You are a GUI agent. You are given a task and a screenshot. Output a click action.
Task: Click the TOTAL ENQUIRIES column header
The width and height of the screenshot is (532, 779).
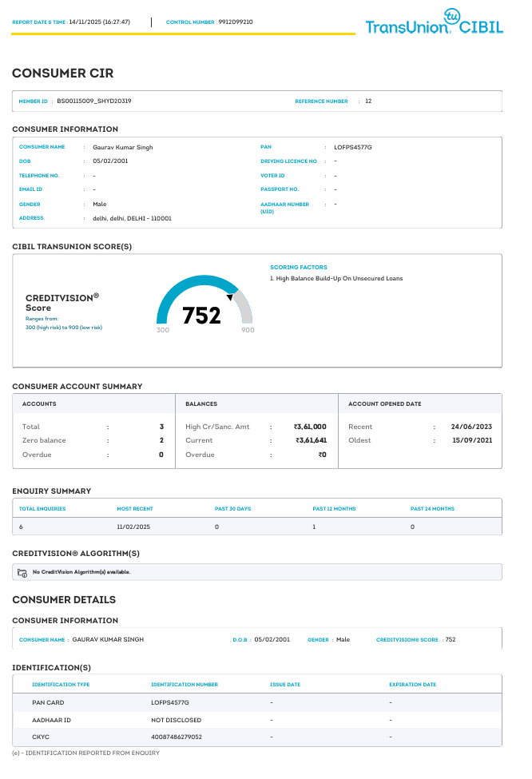point(42,509)
